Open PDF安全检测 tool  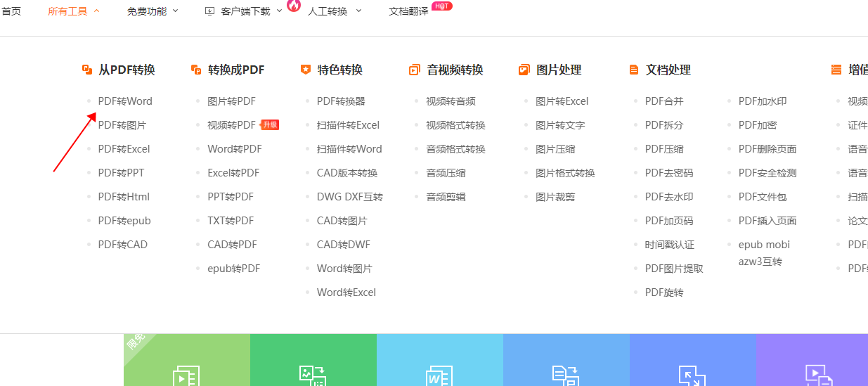coord(768,173)
